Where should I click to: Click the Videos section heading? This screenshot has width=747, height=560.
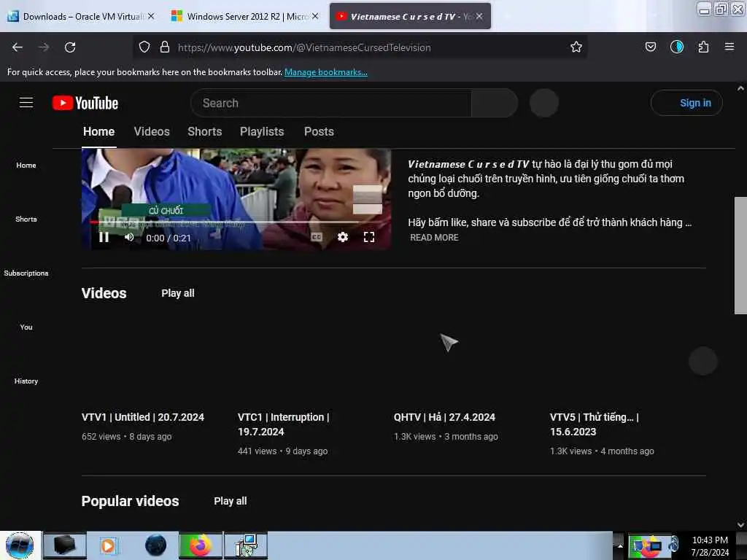(104, 293)
